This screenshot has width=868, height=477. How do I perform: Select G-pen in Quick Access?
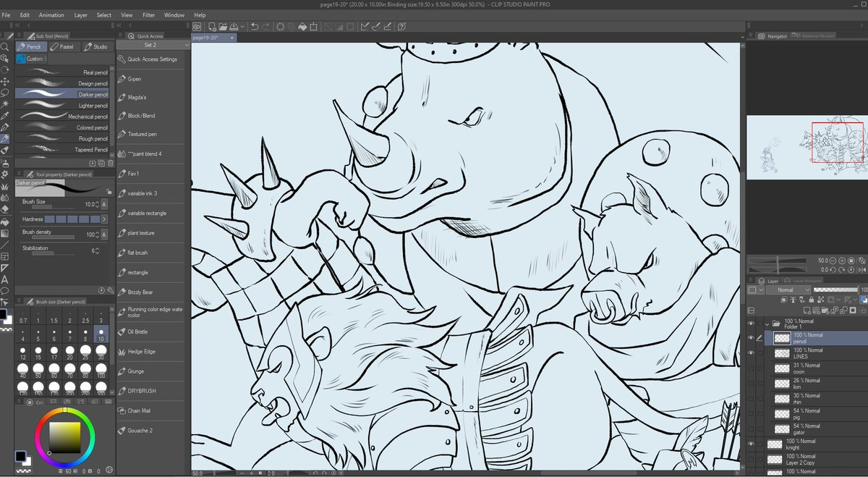click(x=150, y=78)
